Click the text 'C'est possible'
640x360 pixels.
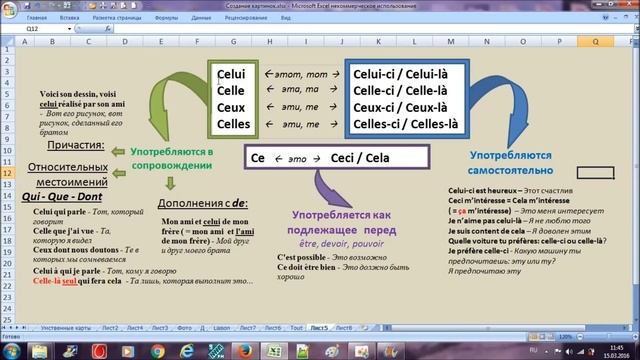click(x=301, y=258)
